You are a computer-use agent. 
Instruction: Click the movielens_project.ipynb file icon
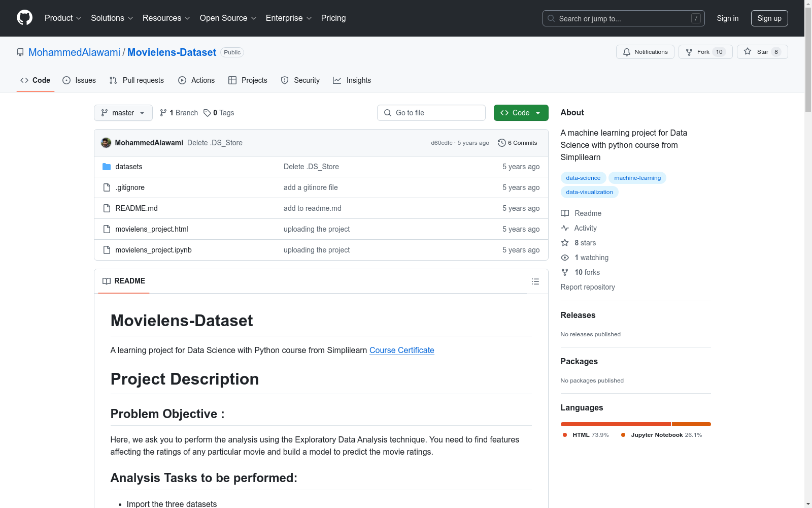[107, 250]
